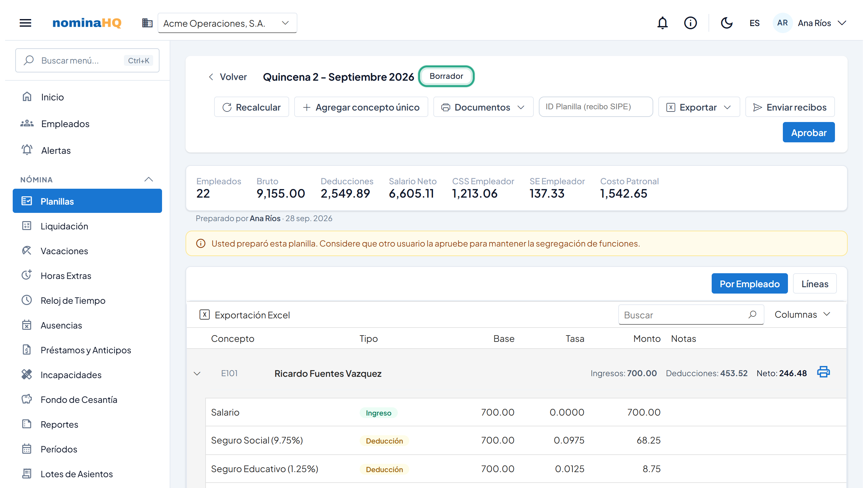Open the hamburger menu
Viewport: 868px width, 488px height.
point(25,23)
